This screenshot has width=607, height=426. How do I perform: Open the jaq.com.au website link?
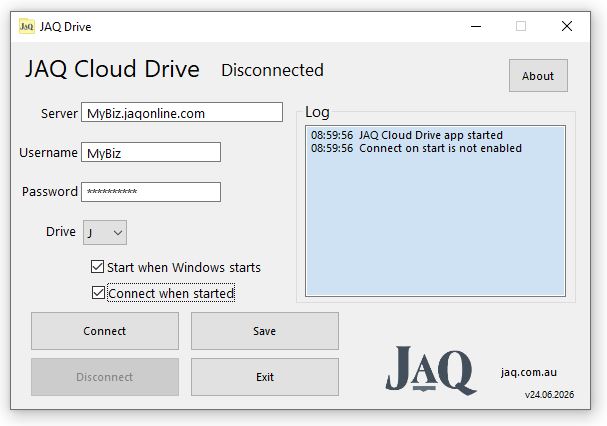pyautogui.click(x=529, y=372)
